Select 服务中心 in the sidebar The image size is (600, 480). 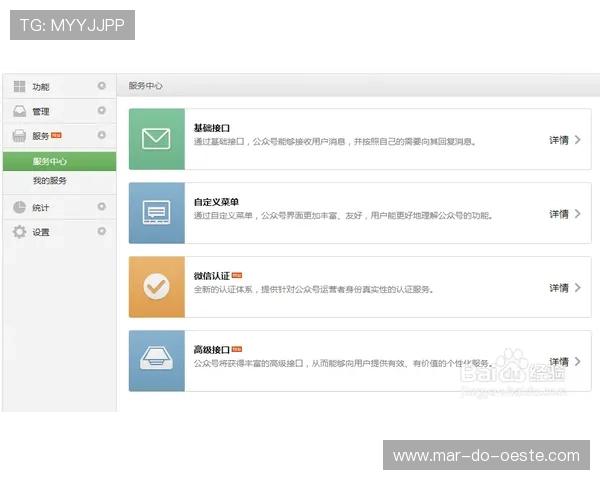pos(59,161)
